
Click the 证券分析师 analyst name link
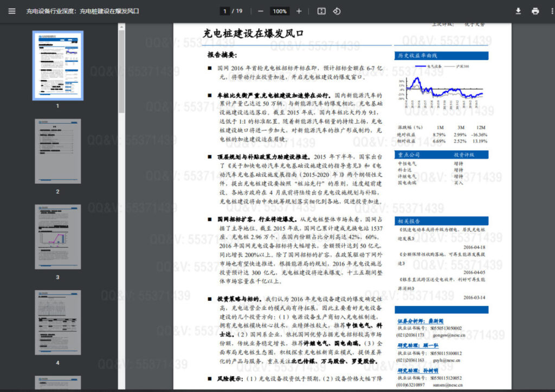tap(420, 321)
